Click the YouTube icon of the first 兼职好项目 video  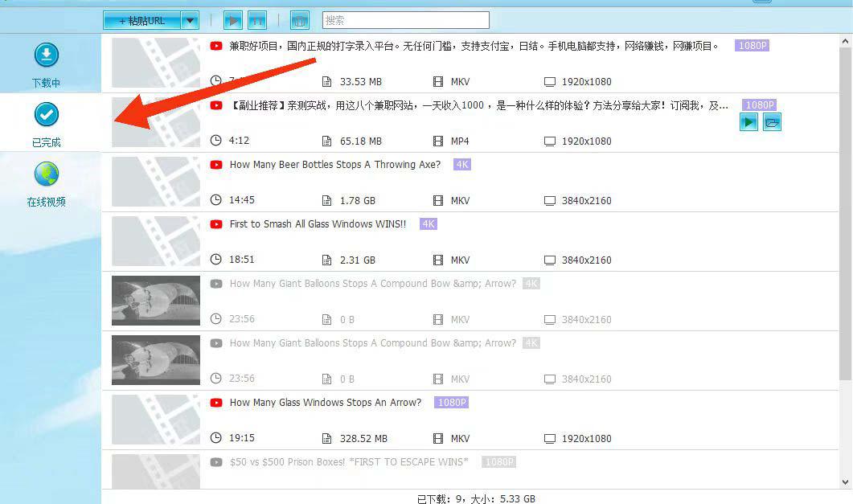215,46
